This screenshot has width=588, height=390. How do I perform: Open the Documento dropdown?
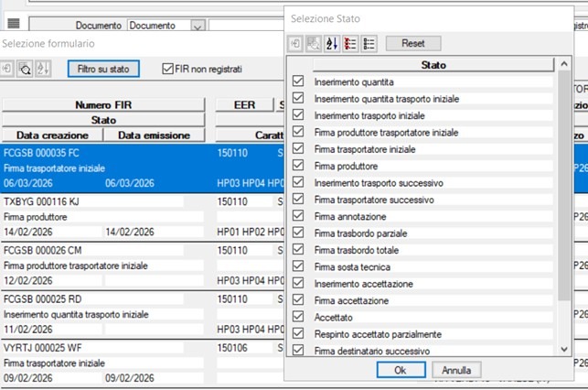[x=198, y=26]
